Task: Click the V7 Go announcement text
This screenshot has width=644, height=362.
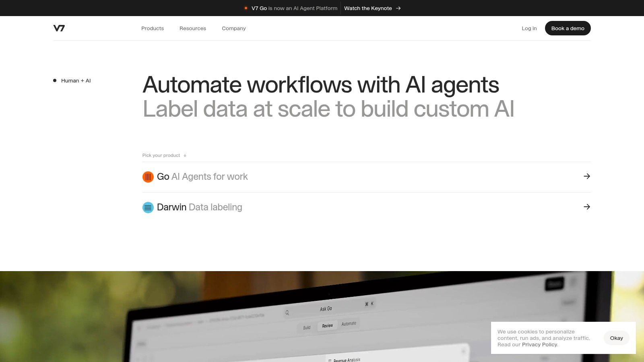Action: click(x=294, y=8)
